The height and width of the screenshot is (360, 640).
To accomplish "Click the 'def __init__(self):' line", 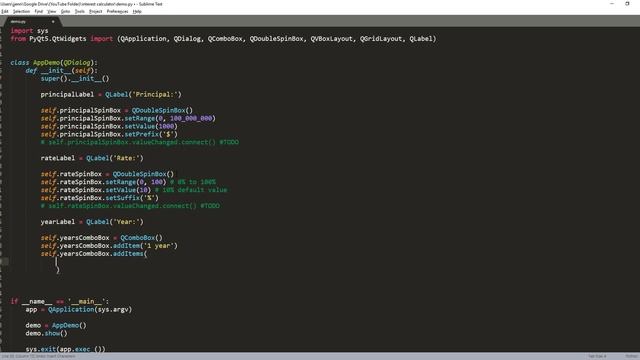I will tap(62, 71).
